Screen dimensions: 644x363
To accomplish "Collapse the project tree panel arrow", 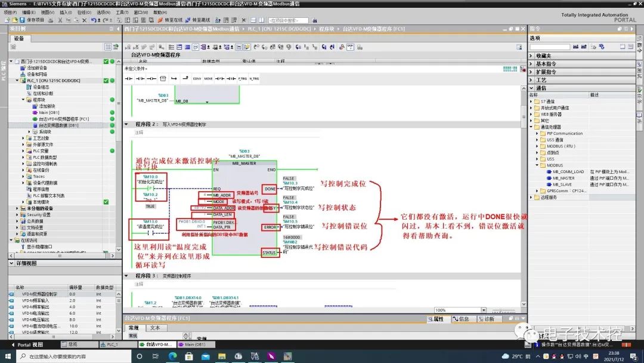I will 118,29.
